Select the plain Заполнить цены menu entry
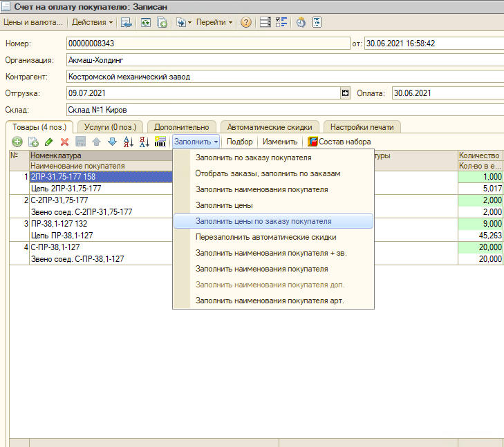This screenshot has width=504, height=447. pyautogui.click(x=273, y=205)
